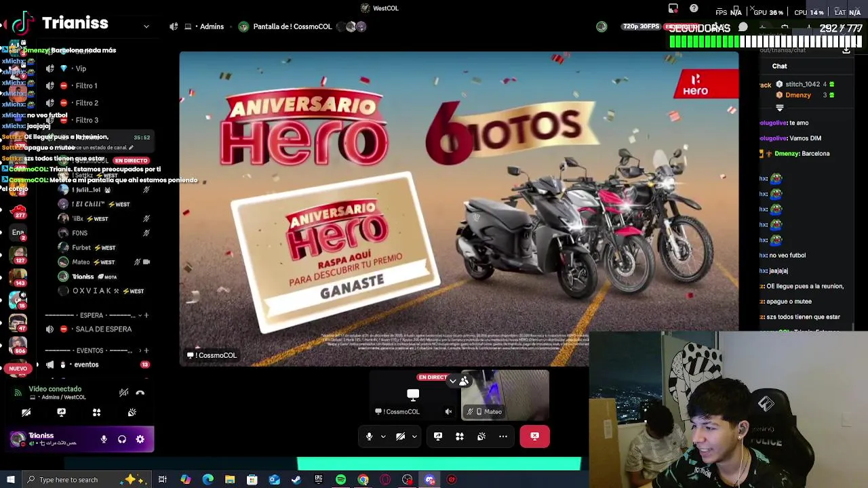This screenshot has height=488, width=868.
Task: Open server dropdown next to Trianiss
Action: coord(146,26)
